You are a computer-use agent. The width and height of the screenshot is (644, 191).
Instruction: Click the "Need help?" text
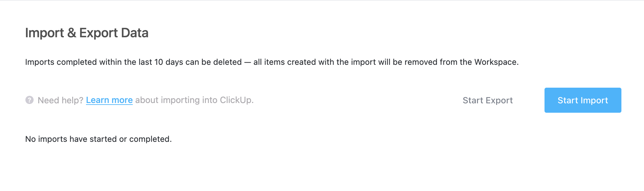coord(60,100)
